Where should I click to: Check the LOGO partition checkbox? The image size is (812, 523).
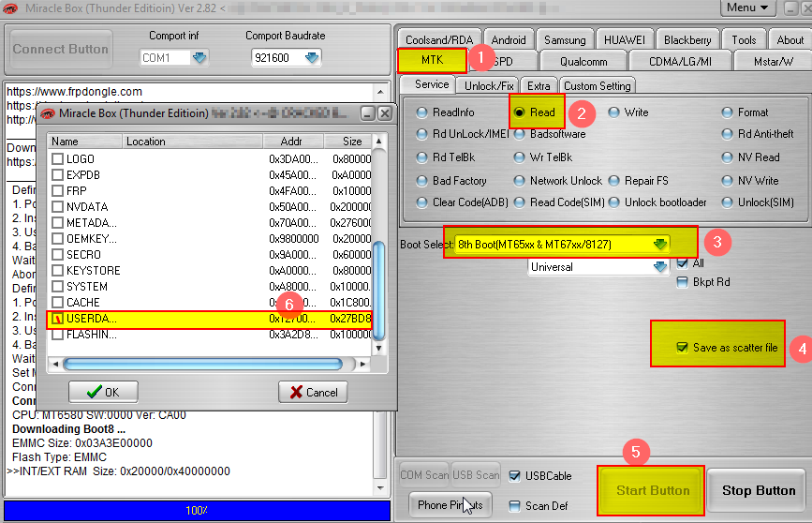click(57, 158)
